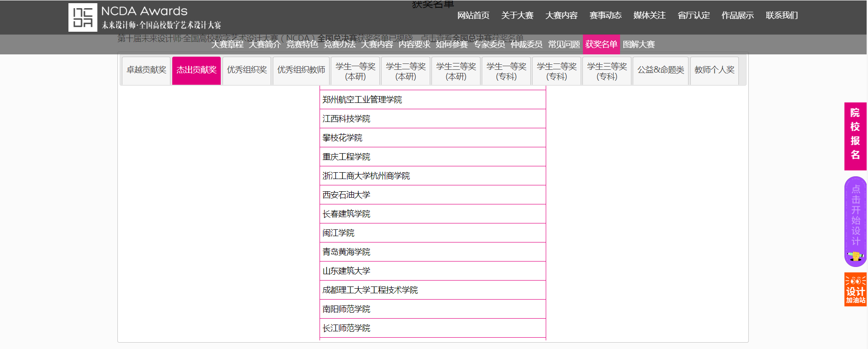Open the 省厅认定 menu
868x349 pixels.
click(x=693, y=15)
